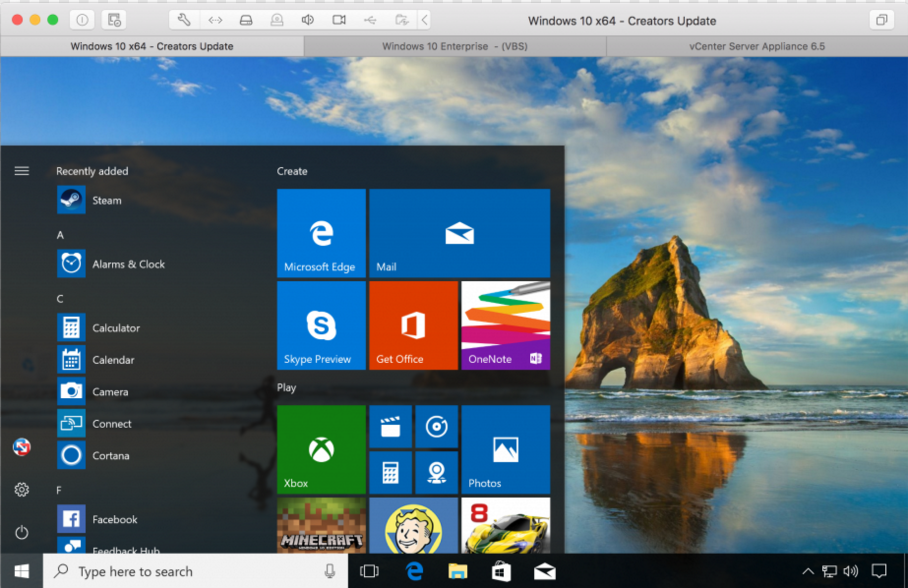This screenshot has width=908, height=588.
Task: Collapse the toolbar using the left chevron
Action: (x=424, y=20)
